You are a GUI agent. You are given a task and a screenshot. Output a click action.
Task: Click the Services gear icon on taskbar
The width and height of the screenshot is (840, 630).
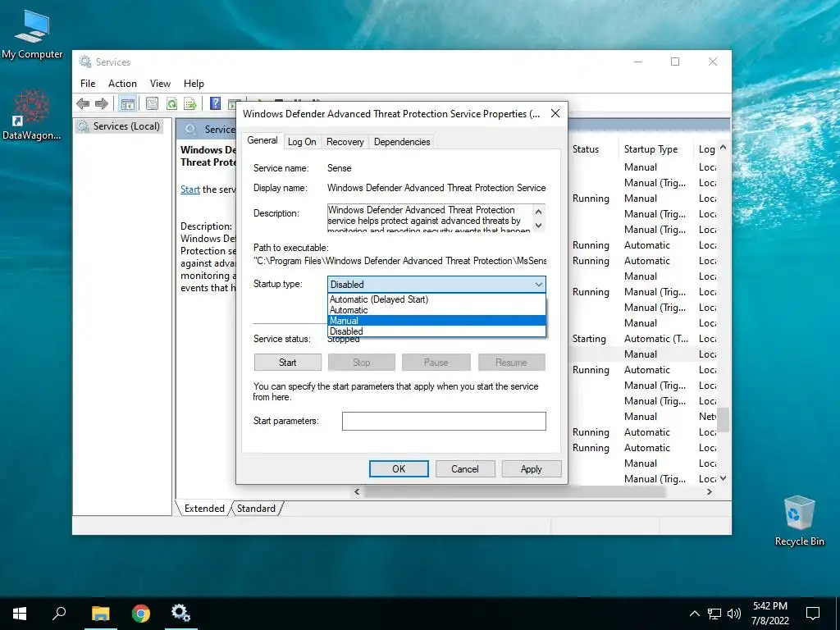180,614
